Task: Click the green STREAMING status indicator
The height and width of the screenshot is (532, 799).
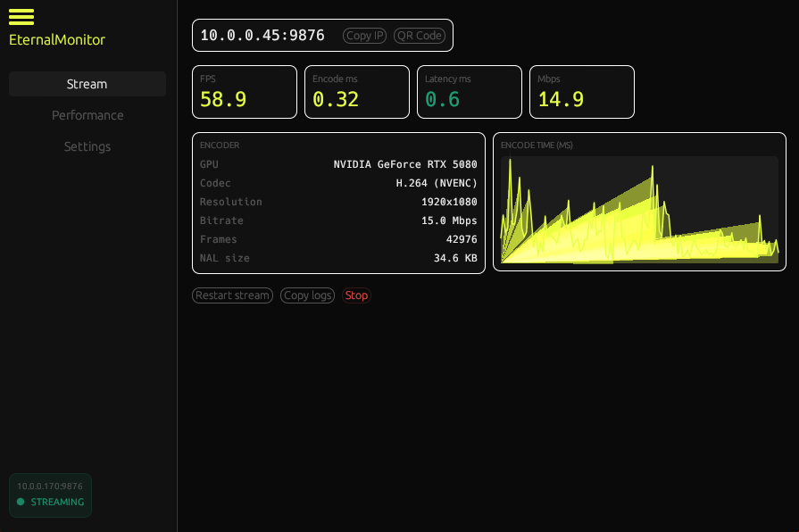Action: pyautogui.click(x=50, y=502)
